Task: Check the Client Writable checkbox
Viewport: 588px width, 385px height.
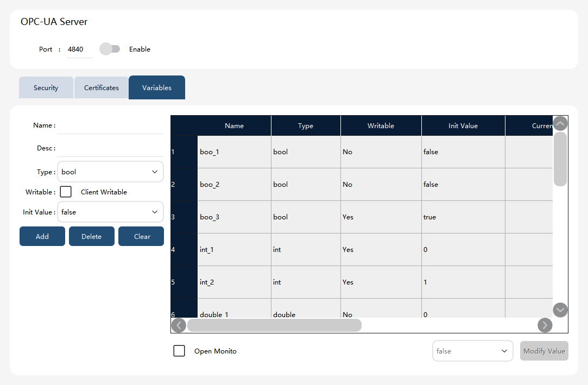Action: click(66, 192)
